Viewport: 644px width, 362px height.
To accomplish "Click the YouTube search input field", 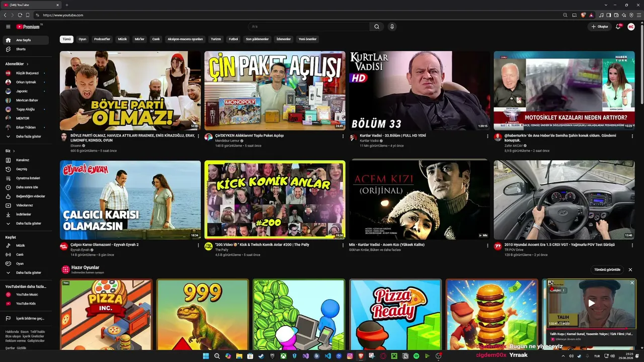I will tap(309, 27).
